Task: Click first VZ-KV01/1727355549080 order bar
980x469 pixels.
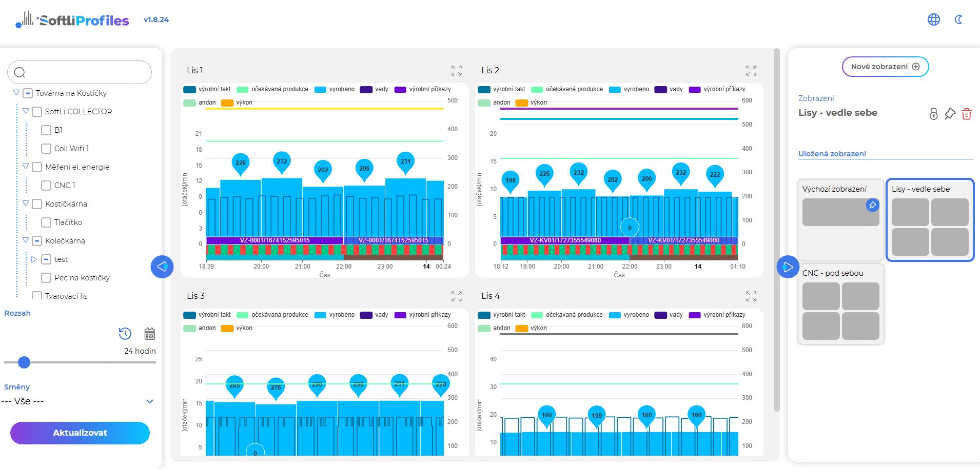Action: point(565,240)
